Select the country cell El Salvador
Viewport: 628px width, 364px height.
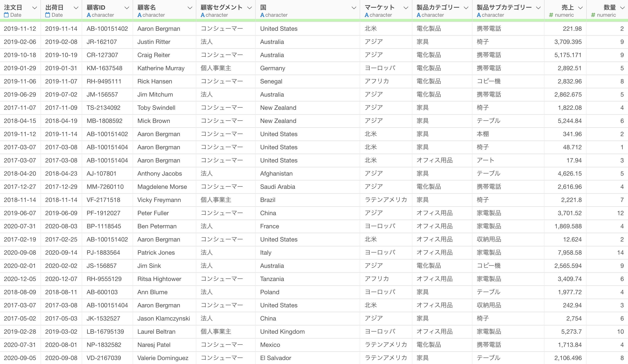pyautogui.click(x=276, y=358)
